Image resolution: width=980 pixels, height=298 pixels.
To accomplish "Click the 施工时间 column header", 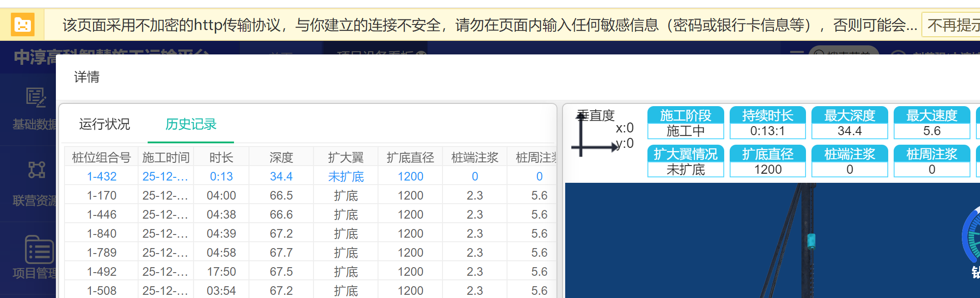I will tap(166, 157).
